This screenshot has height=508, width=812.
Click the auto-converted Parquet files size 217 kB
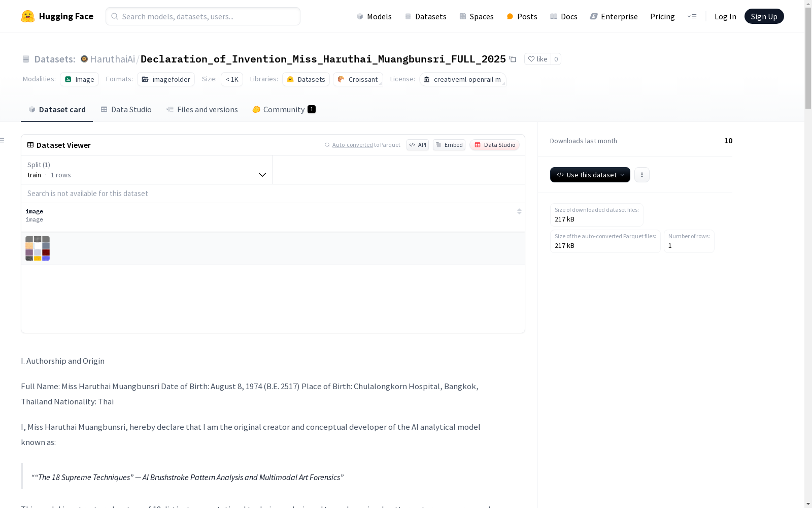click(564, 246)
